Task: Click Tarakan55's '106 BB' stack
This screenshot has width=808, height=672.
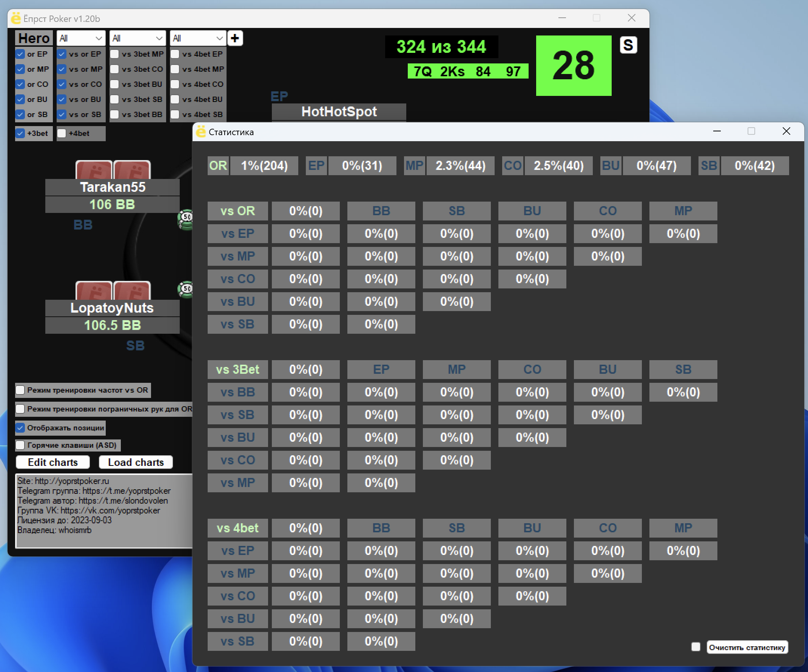Action: pos(113,204)
